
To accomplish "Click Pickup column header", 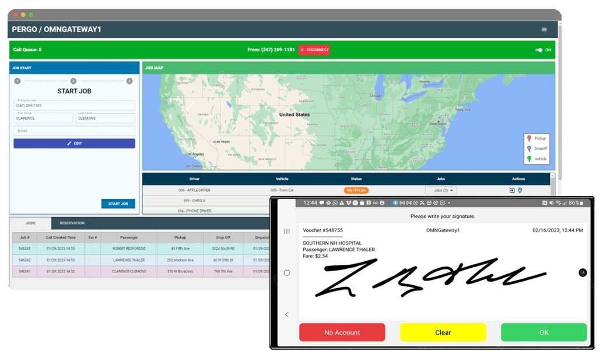I will (x=180, y=237).
